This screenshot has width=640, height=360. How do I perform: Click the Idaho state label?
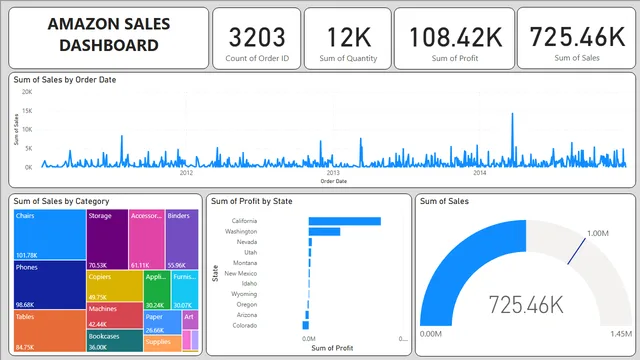[x=249, y=283]
